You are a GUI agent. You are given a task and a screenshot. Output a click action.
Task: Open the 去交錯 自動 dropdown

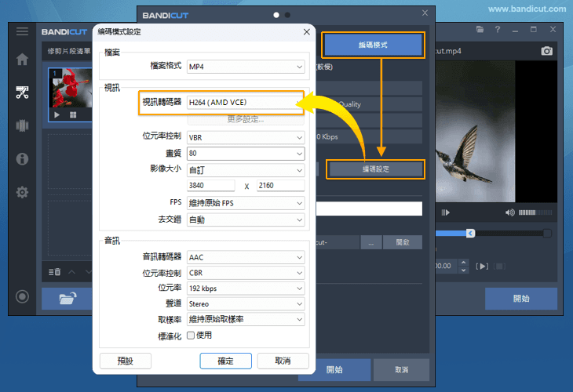point(246,220)
